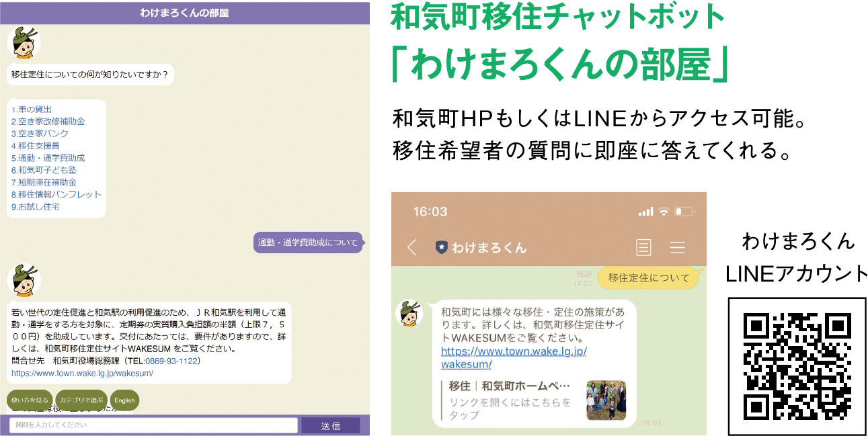Screen dimensions: 868x436
Task: Click the わけまろくん avatar in LINE chat
Action: [409, 314]
